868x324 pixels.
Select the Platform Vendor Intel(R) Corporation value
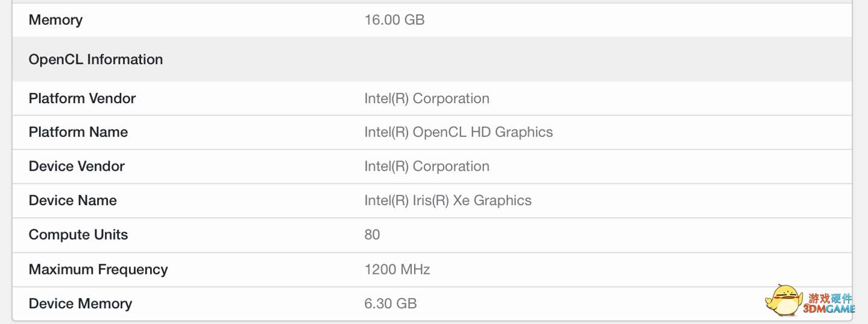click(426, 98)
